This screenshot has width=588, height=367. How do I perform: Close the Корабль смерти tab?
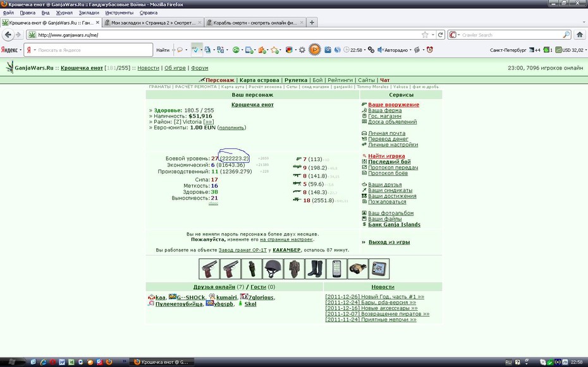[302, 23]
